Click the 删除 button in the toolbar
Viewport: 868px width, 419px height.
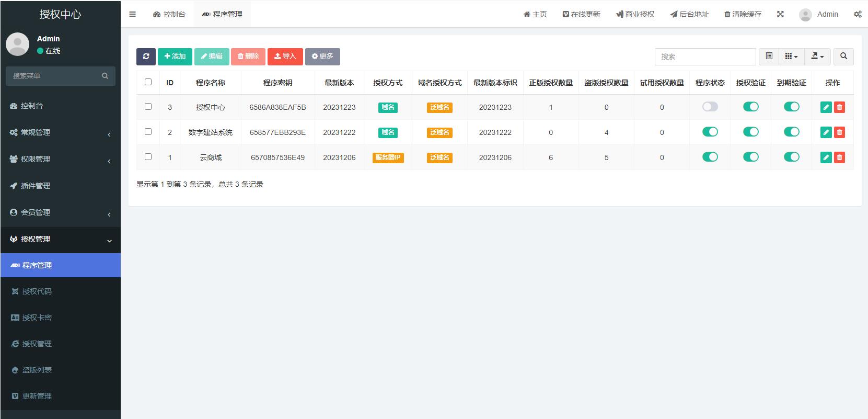(248, 56)
